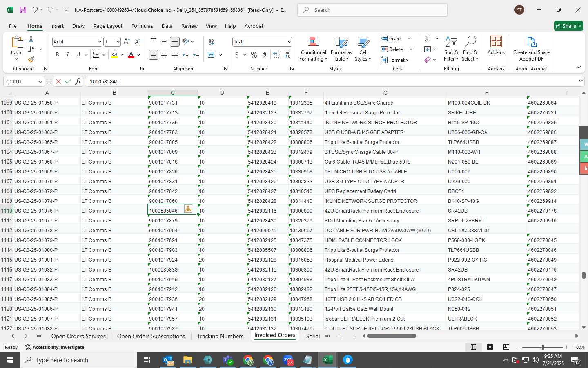
Task: Open the File menu
Action: click(x=13, y=26)
